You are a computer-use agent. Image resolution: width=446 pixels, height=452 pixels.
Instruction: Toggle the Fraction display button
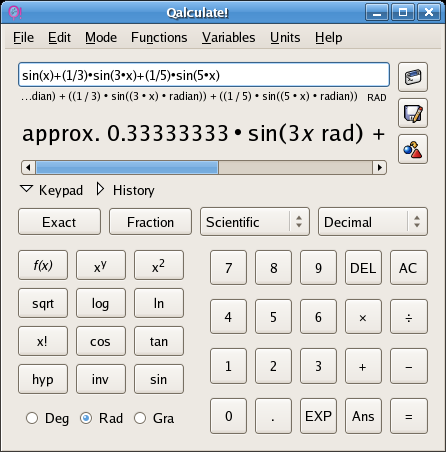tap(150, 222)
